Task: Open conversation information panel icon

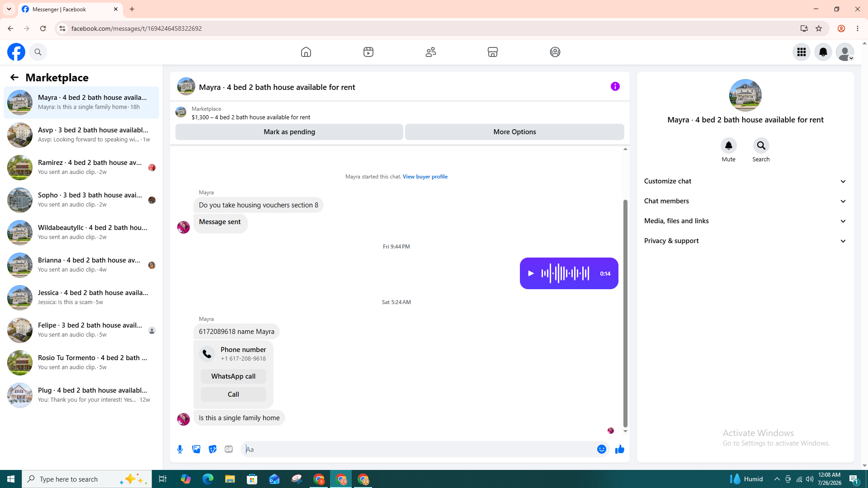Action: point(615,86)
